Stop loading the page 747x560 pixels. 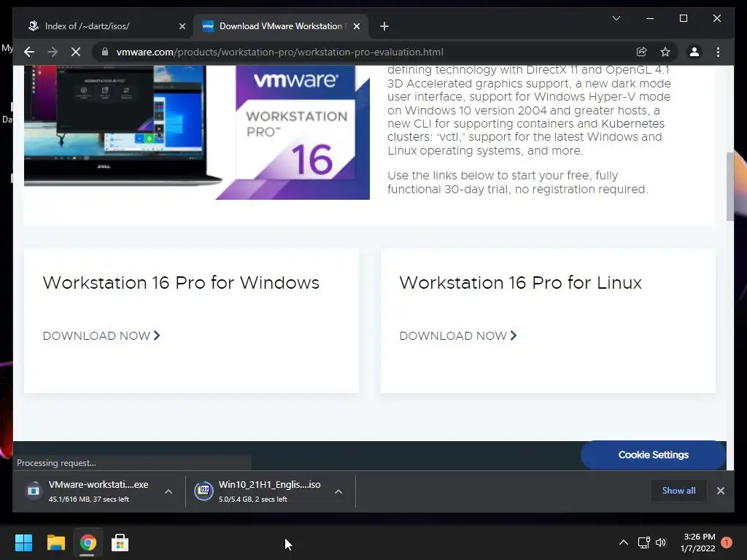(x=76, y=52)
